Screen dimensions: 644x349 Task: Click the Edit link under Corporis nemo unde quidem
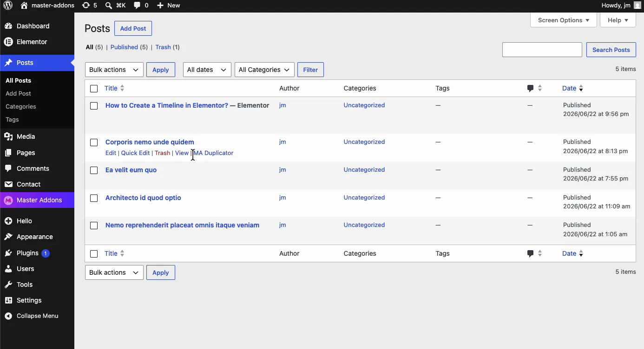point(111,153)
